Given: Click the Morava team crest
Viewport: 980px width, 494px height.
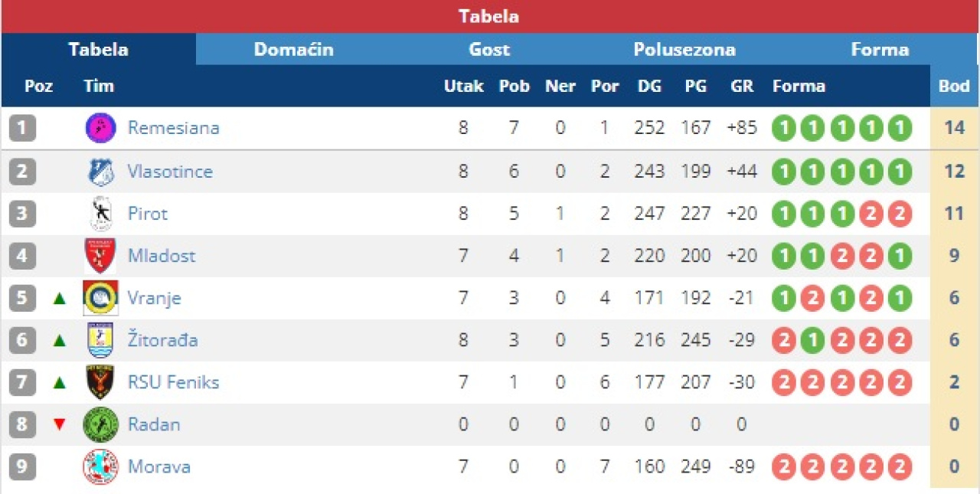Looking at the screenshot, I should point(100,466).
